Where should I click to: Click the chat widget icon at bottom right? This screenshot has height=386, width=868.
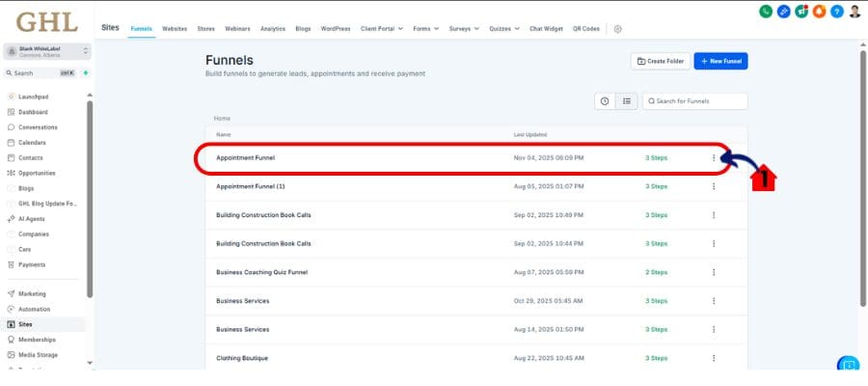tap(848, 365)
